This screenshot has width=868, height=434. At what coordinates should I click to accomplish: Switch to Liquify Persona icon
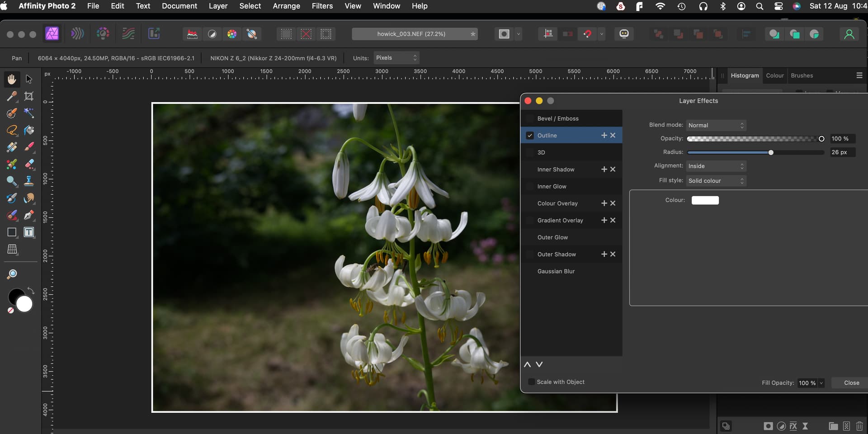(77, 34)
